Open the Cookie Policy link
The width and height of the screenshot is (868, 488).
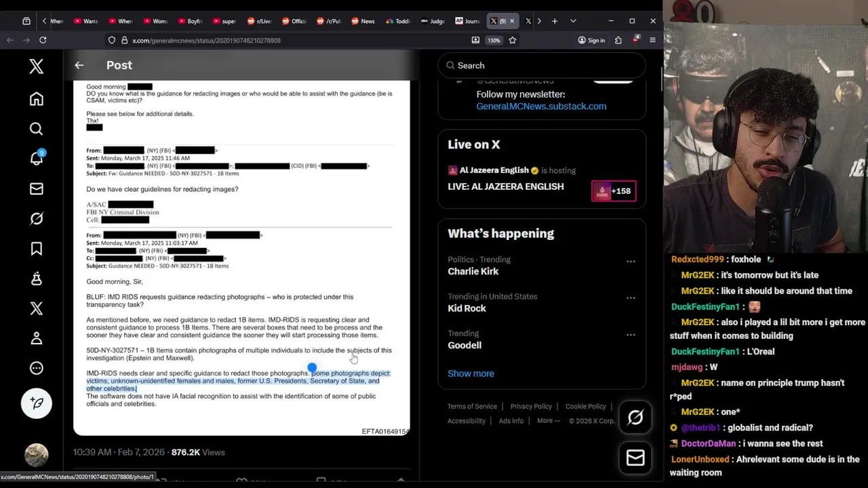(x=586, y=407)
